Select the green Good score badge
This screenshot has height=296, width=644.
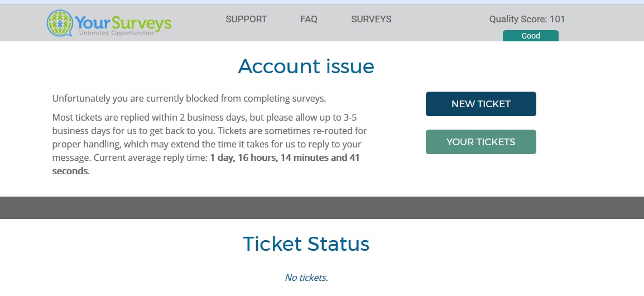click(x=530, y=36)
